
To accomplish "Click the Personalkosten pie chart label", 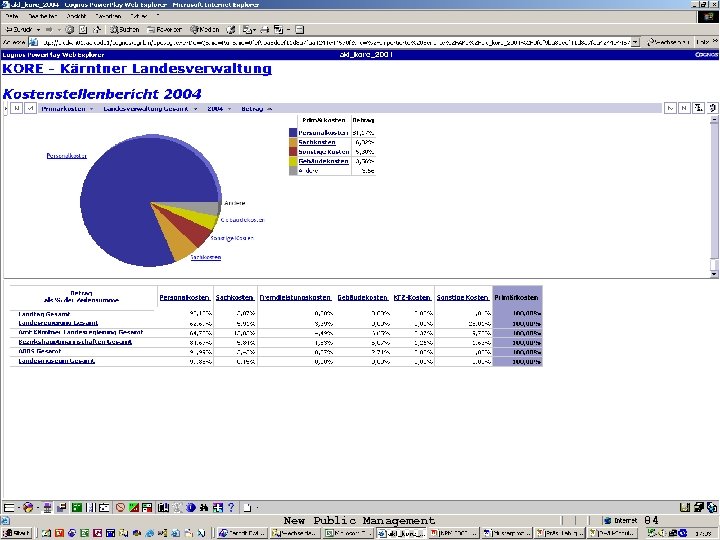I will coord(67,156).
